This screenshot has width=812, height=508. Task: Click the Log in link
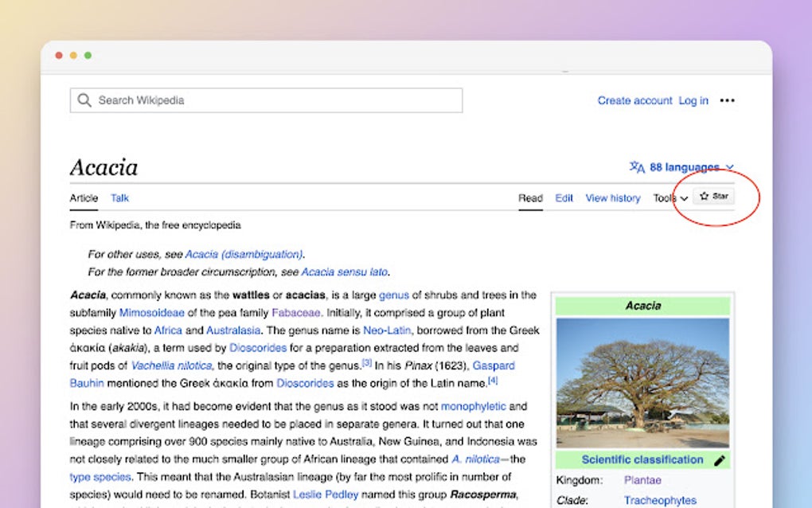pos(693,100)
